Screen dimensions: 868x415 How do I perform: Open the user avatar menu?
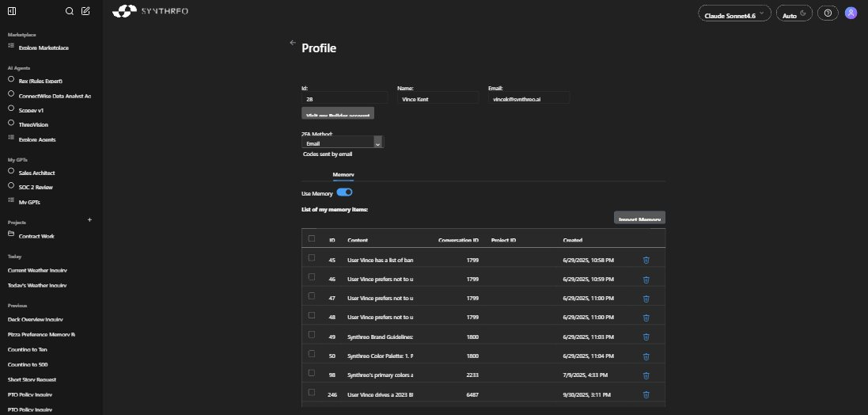tap(851, 13)
